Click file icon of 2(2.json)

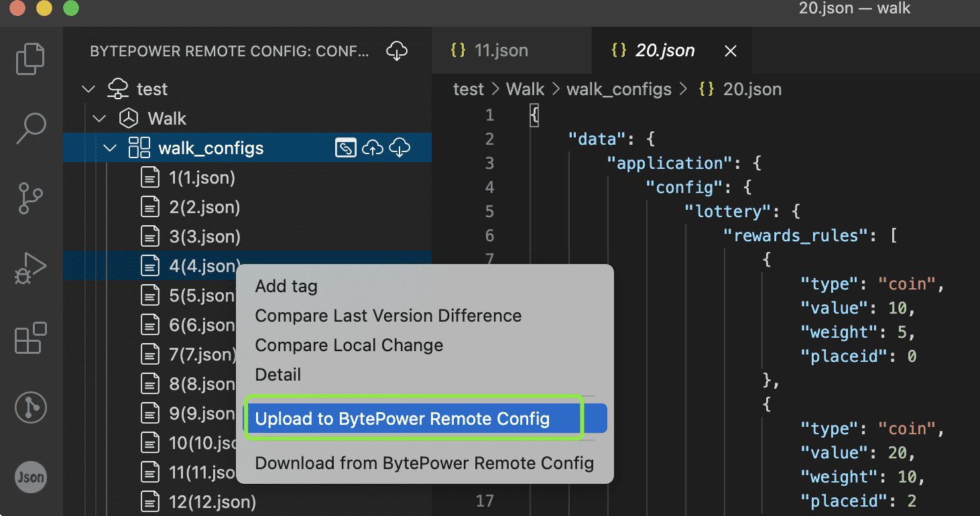tap(150, 207)
